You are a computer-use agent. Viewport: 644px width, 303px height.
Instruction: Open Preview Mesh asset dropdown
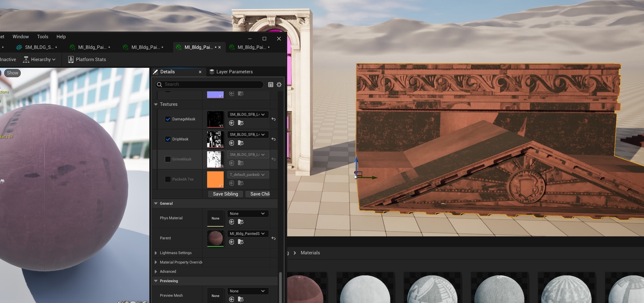coord(248,291)
